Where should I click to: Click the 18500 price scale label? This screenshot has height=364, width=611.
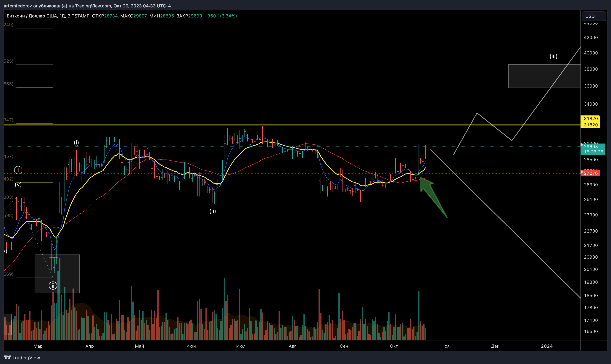click(x=591, y=296)
